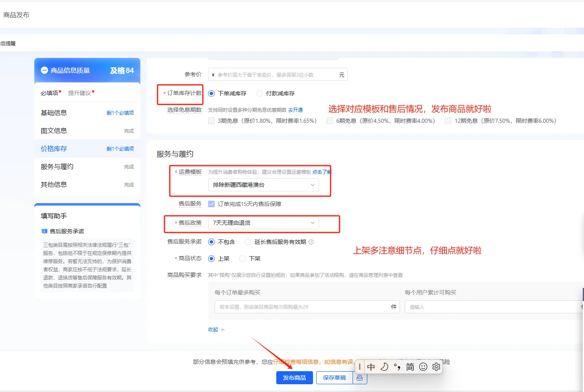The image size is (584, 392).
Task: Click 去开通 link for interest-free installments
Action: (x=295, y=110)
